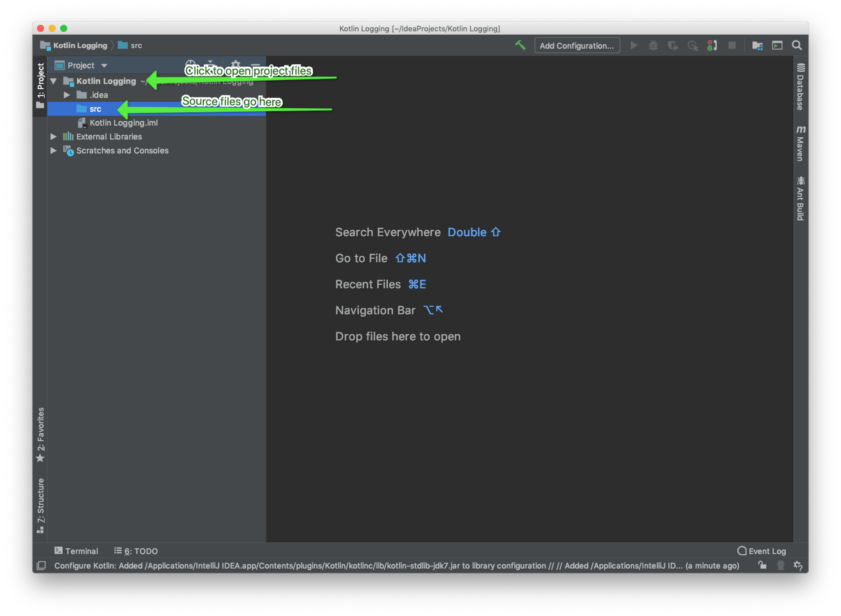The width and height of the screenshot is (841, 616).
Task: Toggle the 1: Project tool window
Action: [40, 86]
